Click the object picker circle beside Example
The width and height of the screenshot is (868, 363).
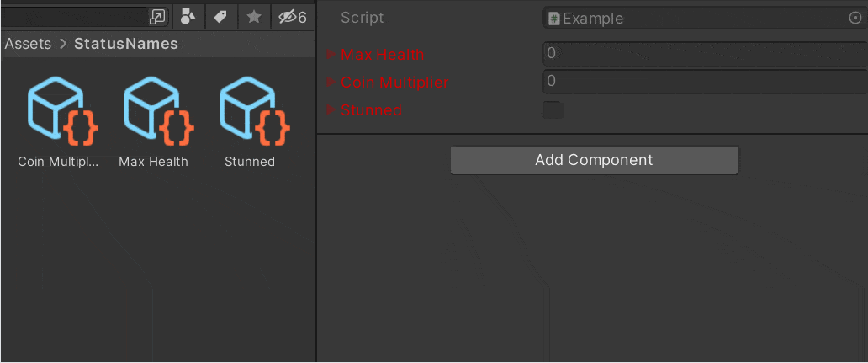click(855, 19)
